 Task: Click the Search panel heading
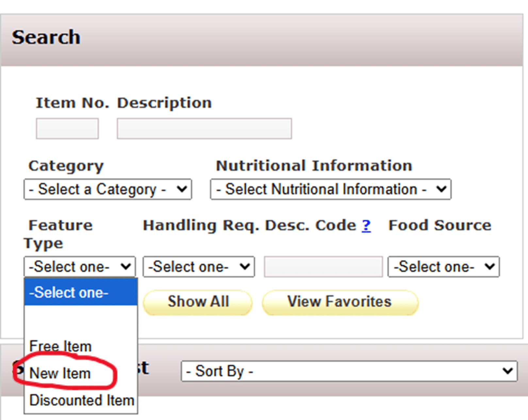click(x=46, y=37)
